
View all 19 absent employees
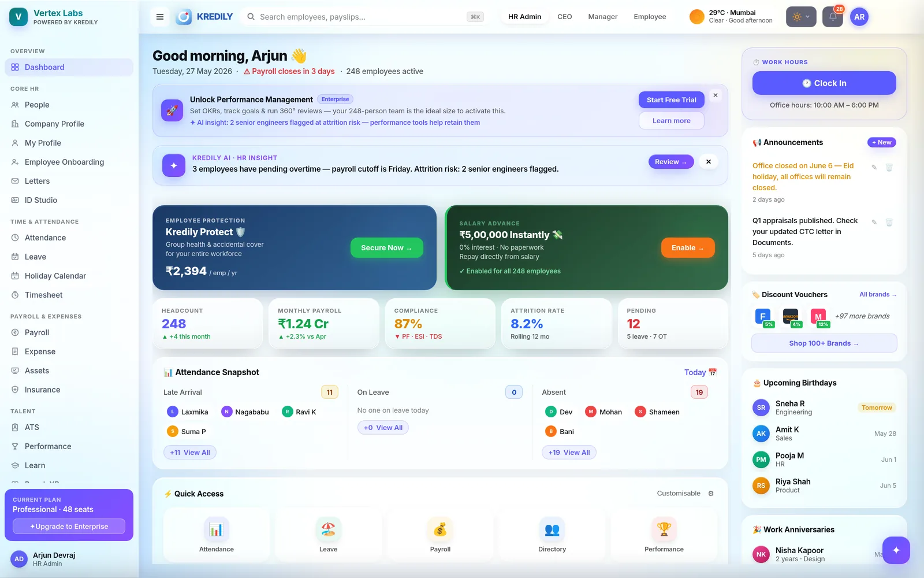tap(569, 453)
